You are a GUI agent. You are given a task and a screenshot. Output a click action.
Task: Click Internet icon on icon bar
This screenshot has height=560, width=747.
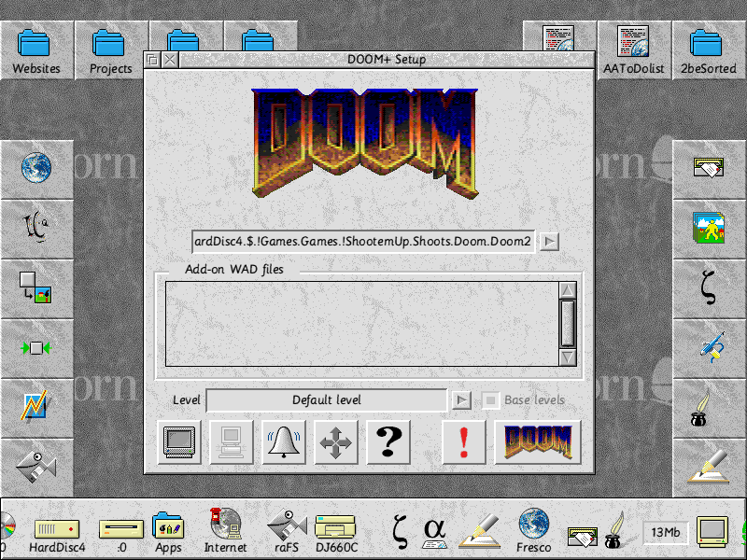(225, 530)
